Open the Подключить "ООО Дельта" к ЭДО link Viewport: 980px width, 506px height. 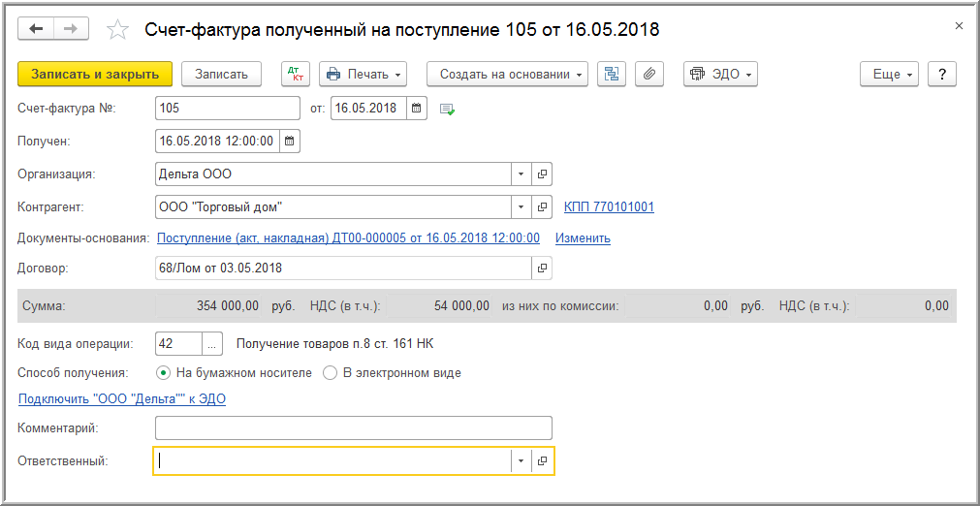point(122,398)
